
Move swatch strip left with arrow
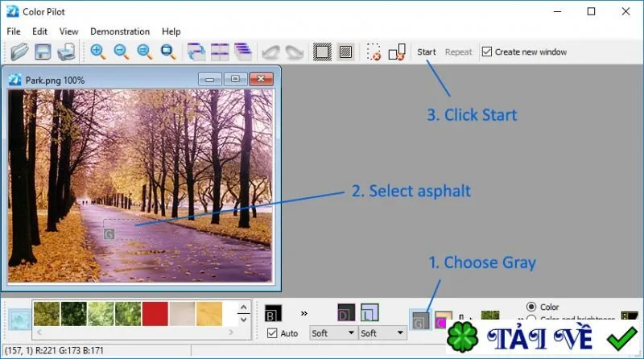(x=39, y=332)
